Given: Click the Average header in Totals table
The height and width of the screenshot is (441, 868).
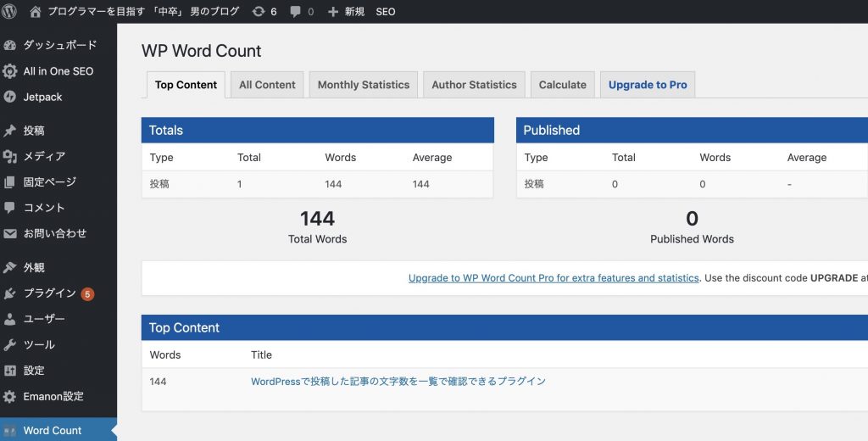Looking at the screenshot, I should 431,158.
